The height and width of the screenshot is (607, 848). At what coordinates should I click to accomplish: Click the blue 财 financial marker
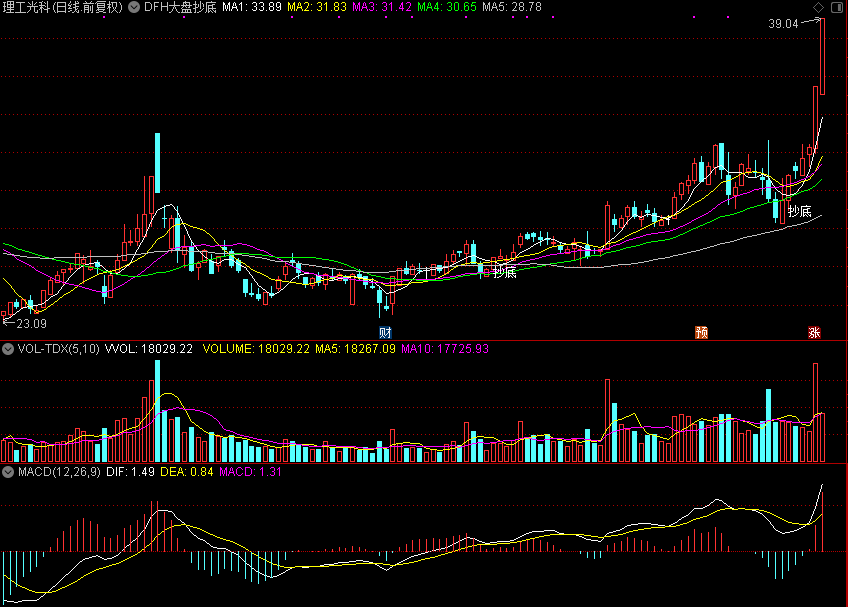point(385,332)
